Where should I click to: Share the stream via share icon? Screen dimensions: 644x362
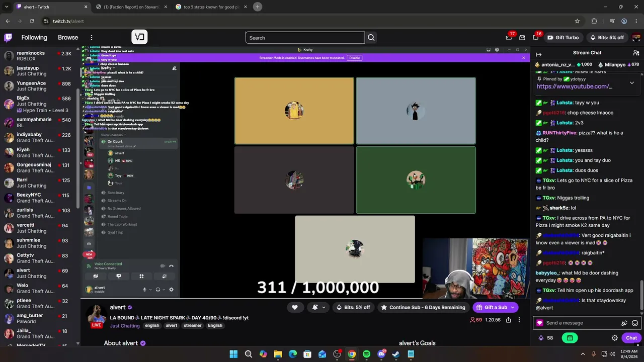(x=509, y=320)
